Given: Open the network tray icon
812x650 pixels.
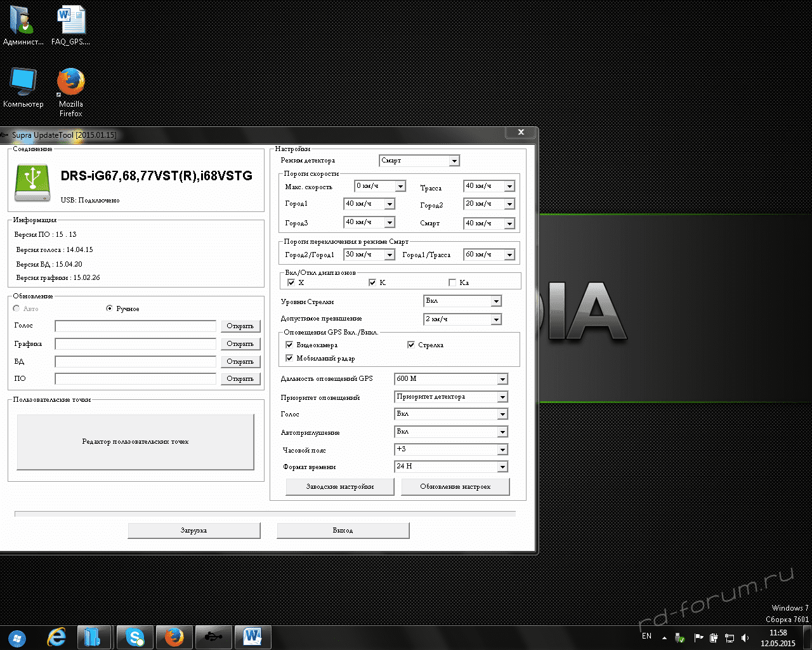Looking at the screenshot, I should tap(730, 637).
